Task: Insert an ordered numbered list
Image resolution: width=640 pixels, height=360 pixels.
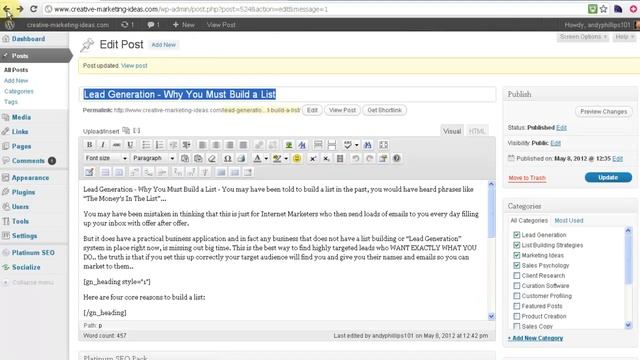Action: [160, 145]
